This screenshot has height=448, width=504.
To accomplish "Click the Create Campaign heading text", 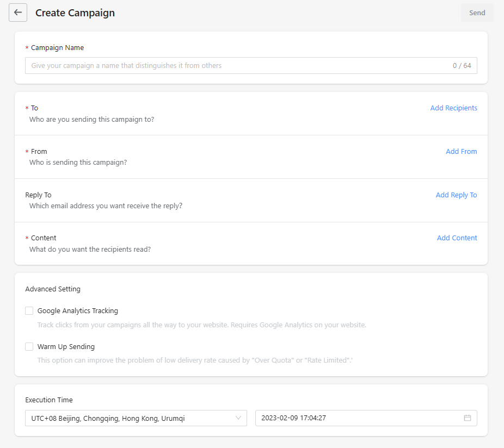I will click(x=75, y=13).
